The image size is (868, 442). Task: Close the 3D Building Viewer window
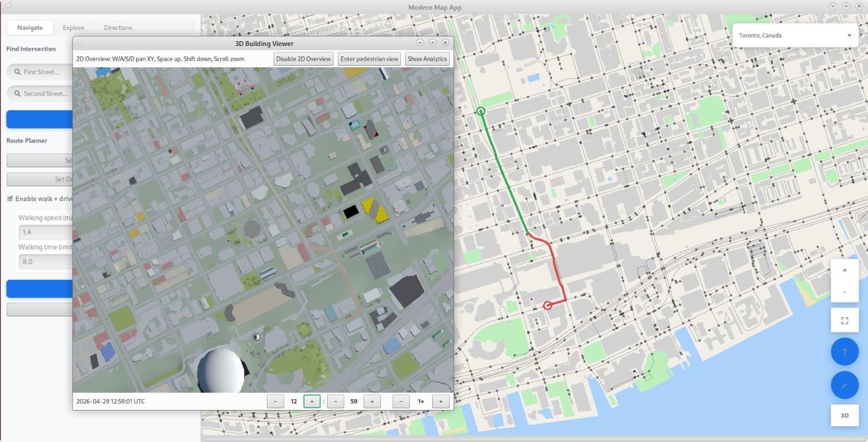pos(445,42)
